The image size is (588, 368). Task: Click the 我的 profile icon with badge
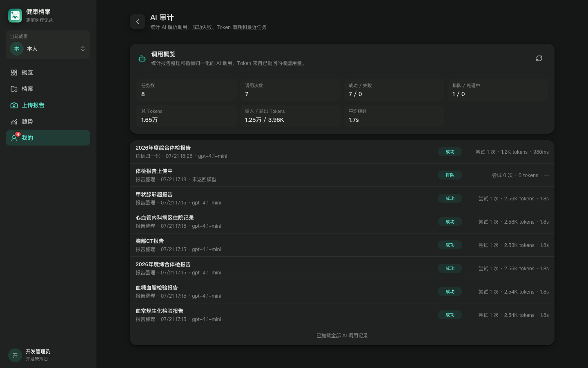pyautogui.click(x=14, y=137)
